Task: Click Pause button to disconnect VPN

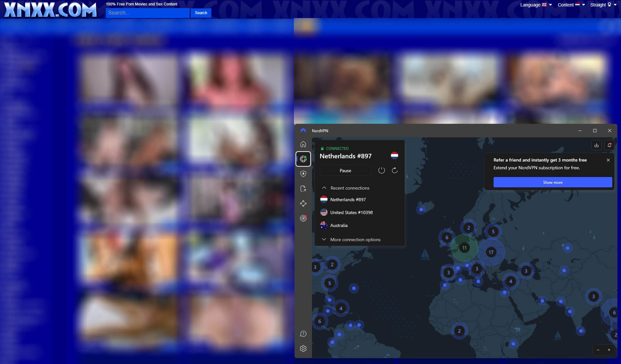Action: tap(346, 170)
